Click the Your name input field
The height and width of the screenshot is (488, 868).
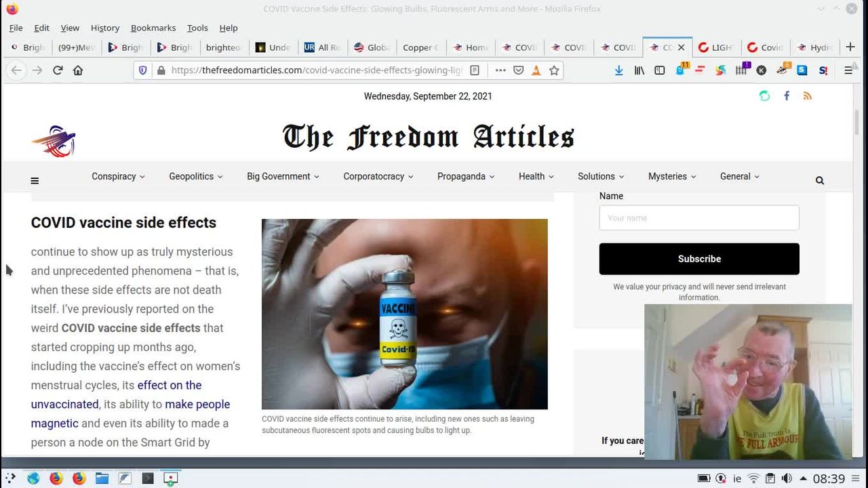tap(699, 218)
